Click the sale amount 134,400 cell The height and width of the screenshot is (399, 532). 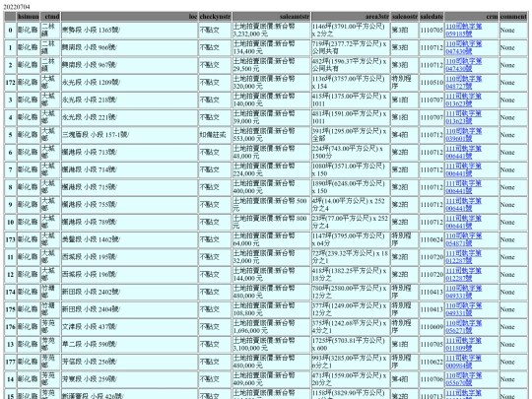[x=271, y=47]
